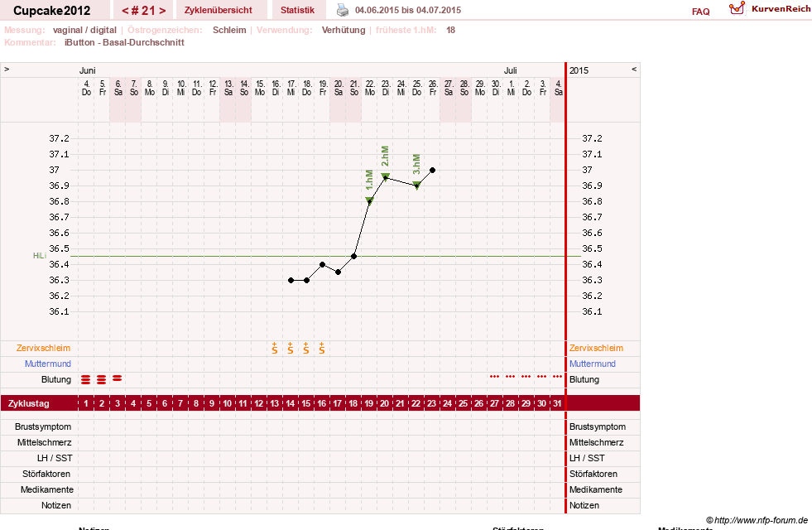Click cycle number 21 label
Screen dimensions: 812x530
click(x=143, y=11)
